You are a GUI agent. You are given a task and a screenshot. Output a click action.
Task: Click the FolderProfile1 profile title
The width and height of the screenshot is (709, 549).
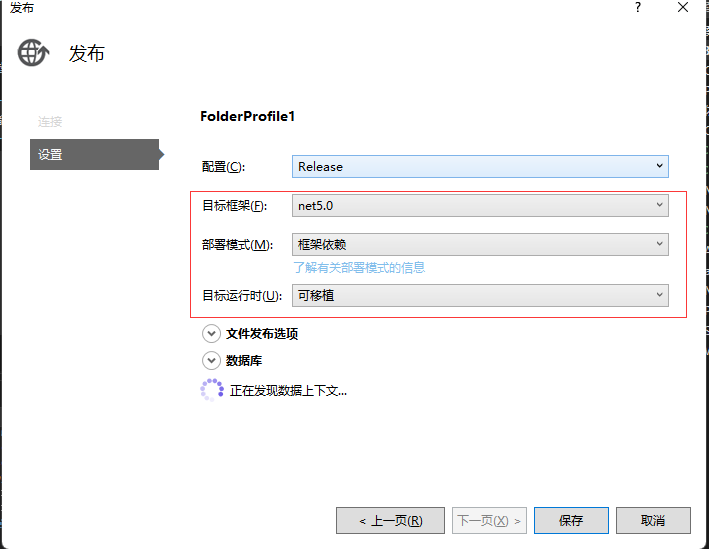[248, 116]
